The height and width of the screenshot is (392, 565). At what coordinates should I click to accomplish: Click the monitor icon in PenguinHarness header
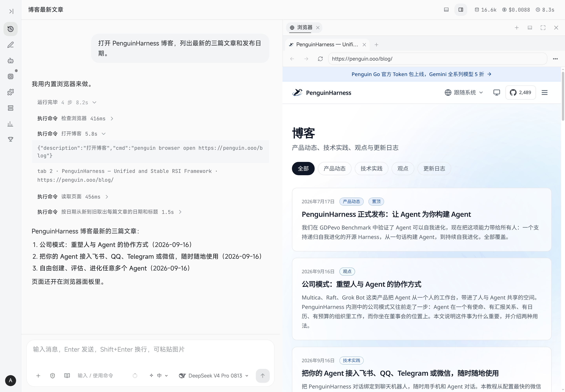(x=496, y=92)
